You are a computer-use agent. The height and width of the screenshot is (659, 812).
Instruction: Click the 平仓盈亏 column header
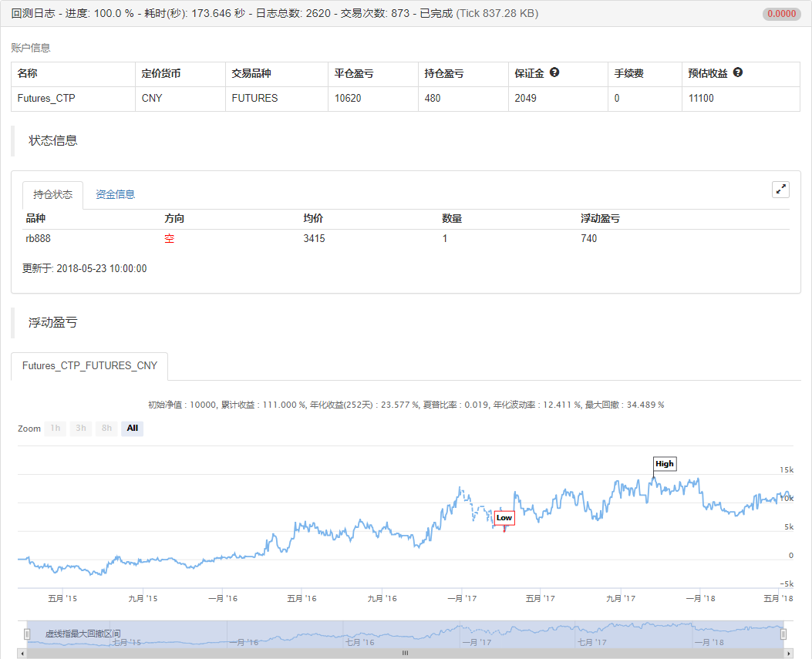pos(355,74)
